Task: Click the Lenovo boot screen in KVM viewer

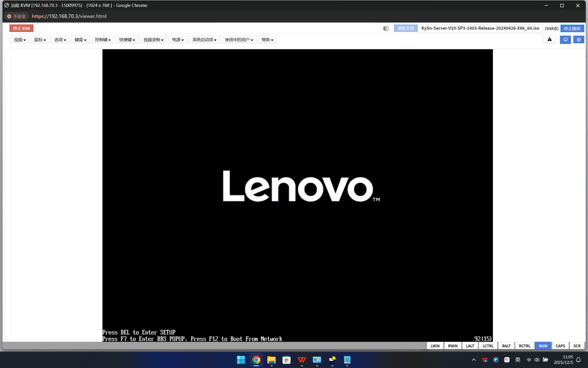Action: pos(297,196)
